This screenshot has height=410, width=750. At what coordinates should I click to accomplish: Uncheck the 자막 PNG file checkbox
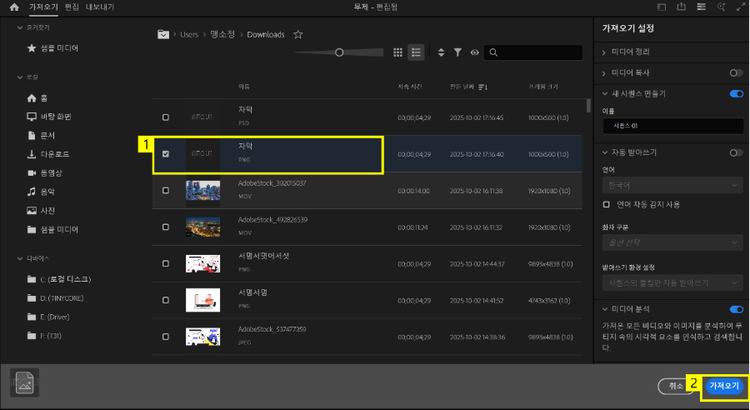tap(165, 154)
